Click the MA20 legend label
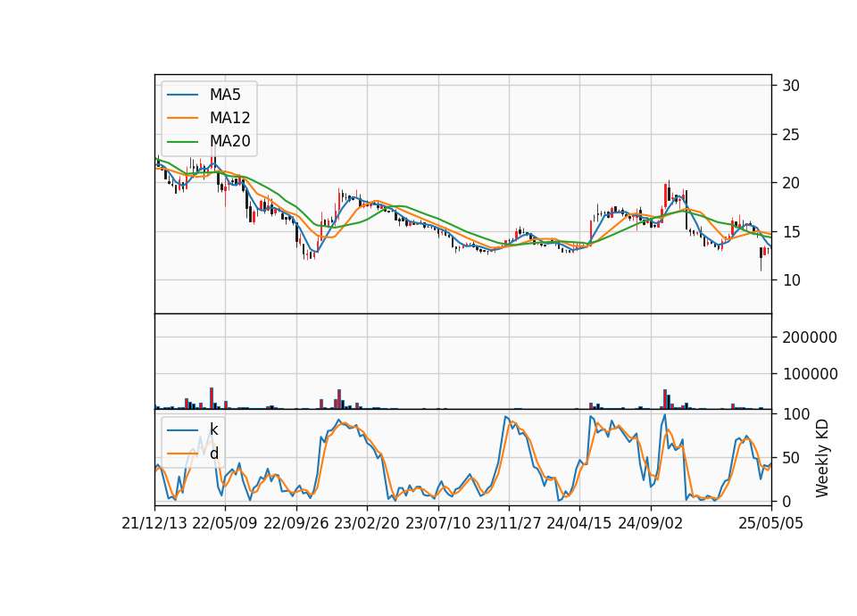This screenshot has width=857, height=616. [x=229, y=141]
